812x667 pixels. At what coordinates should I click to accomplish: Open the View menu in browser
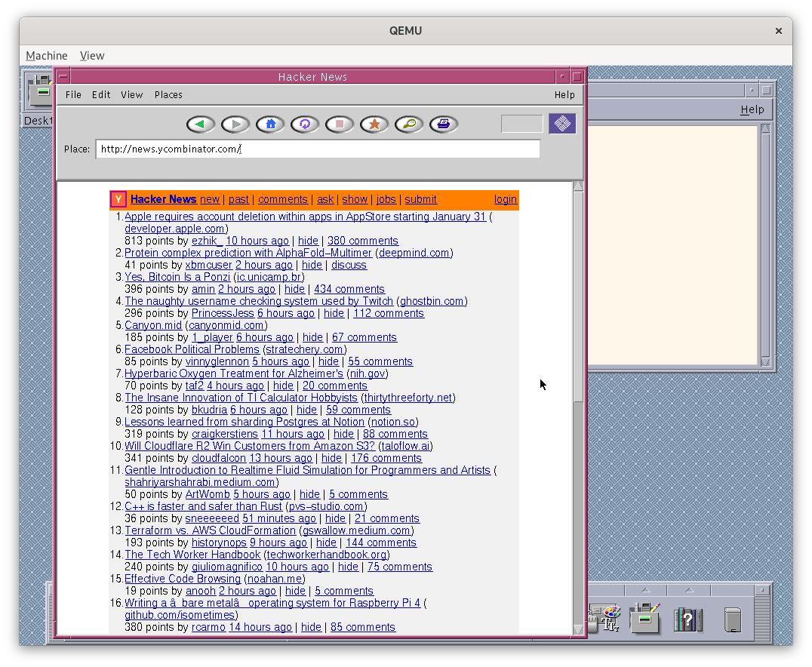point(131,95)
